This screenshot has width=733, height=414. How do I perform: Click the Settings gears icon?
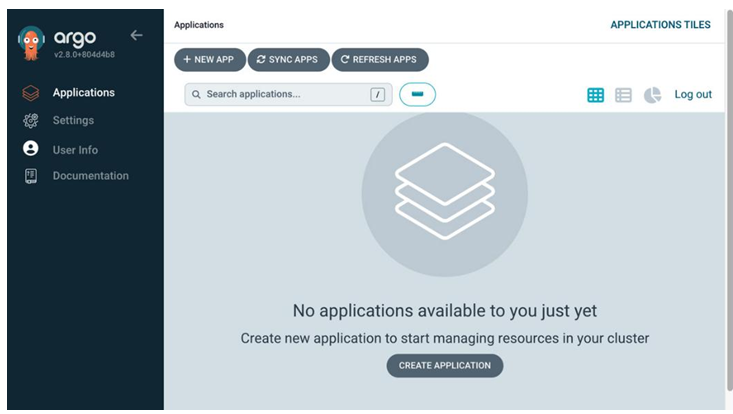[31, 121]
